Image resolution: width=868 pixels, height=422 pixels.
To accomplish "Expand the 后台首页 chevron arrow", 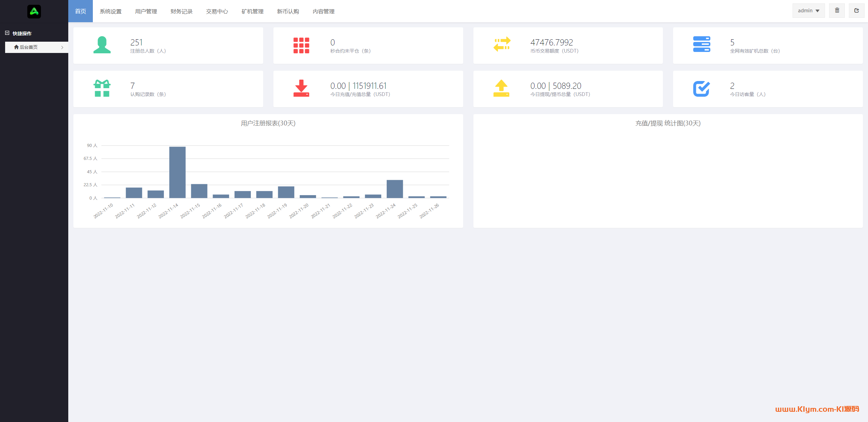I will (x=62, y=47).
